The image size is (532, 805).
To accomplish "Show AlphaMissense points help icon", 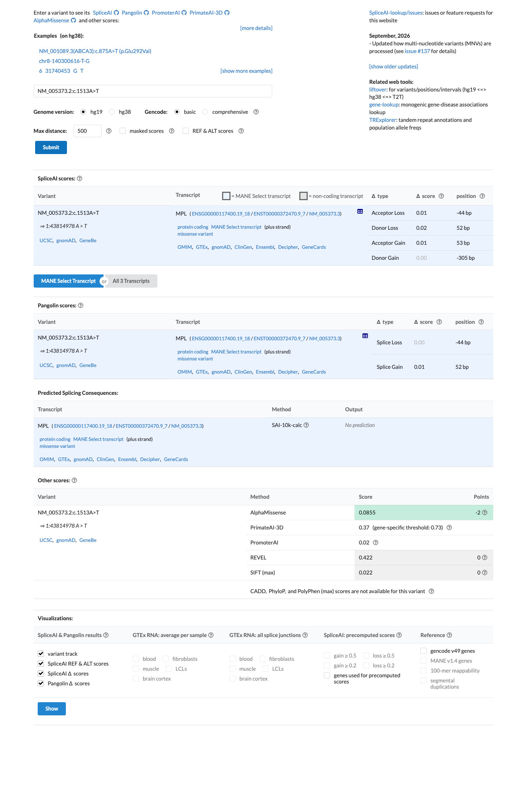I will pos(485,513).
